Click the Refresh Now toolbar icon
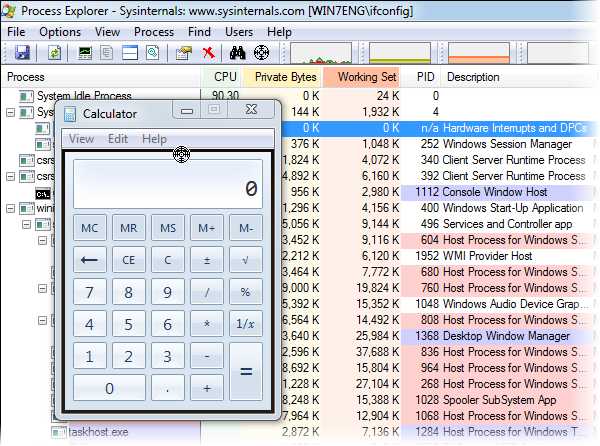This screenshot has height=446, width=600. (54, 52)
